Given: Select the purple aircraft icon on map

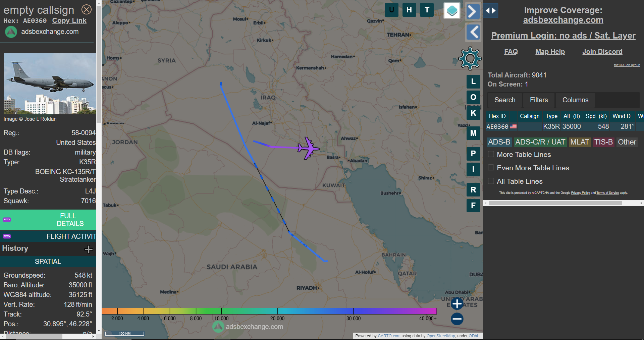Looking at the screenshot, I should point(308,148).
